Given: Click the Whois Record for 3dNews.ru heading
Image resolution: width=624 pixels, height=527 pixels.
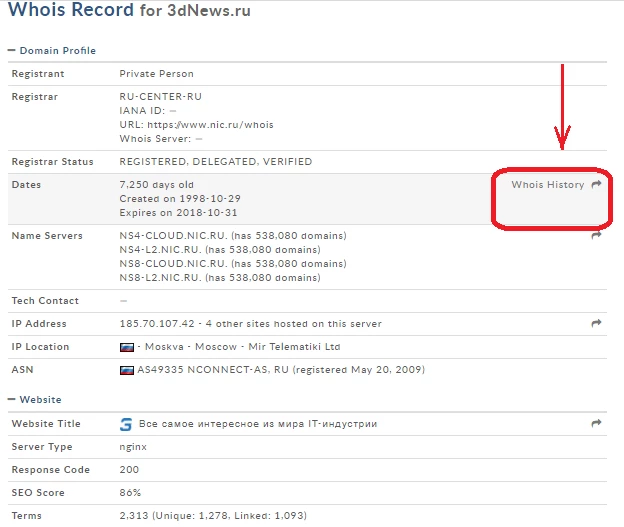Looking at the screenshot, I should [129, 10].
